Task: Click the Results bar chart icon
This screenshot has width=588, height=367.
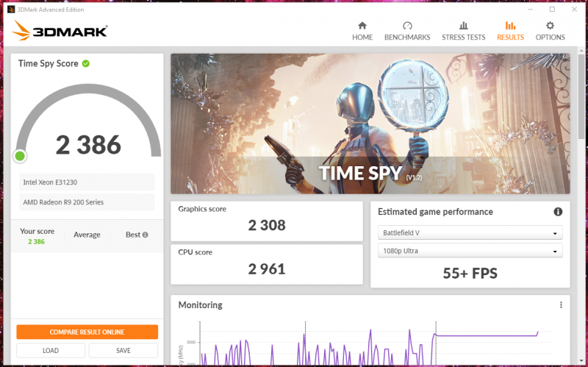Action: 510,25
